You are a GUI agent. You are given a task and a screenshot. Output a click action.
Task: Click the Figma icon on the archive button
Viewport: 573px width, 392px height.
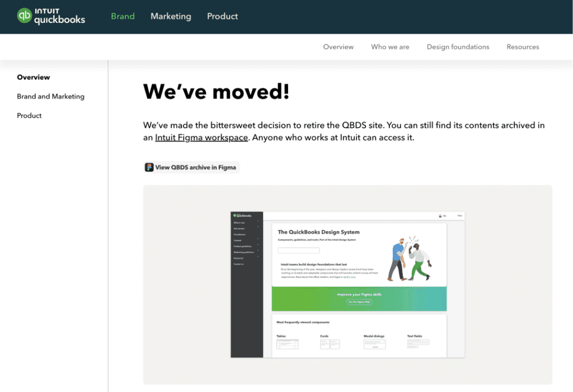(150, 167)
